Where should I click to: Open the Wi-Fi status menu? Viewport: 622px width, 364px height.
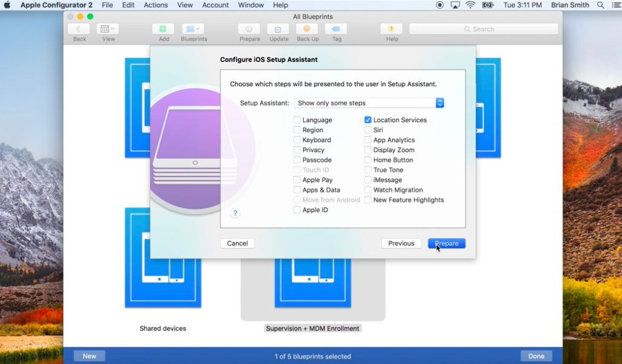[x=470, y=5]
